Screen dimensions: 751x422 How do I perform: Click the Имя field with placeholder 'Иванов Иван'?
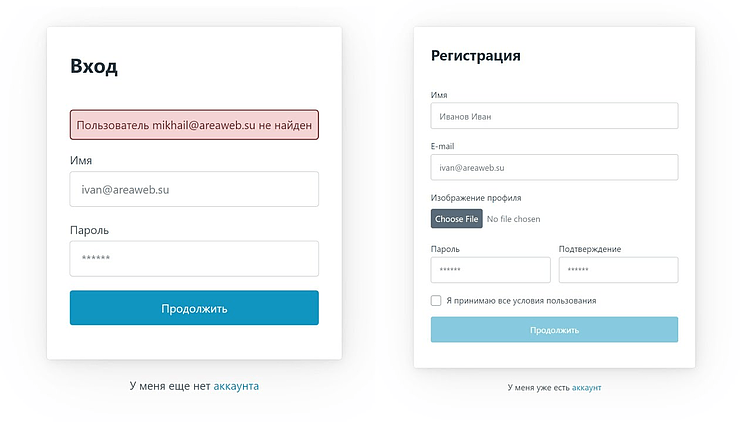pos(554,116)
